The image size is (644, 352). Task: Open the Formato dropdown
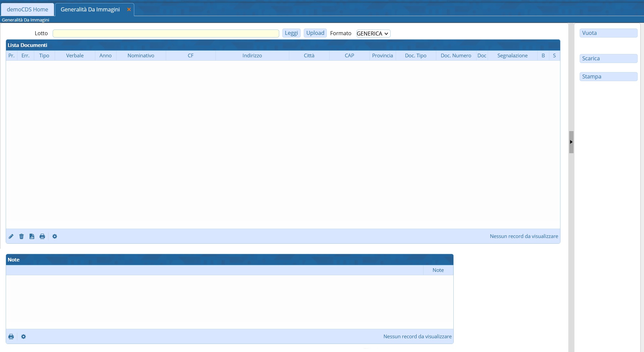pyautogui.click(x=373, y=34)
